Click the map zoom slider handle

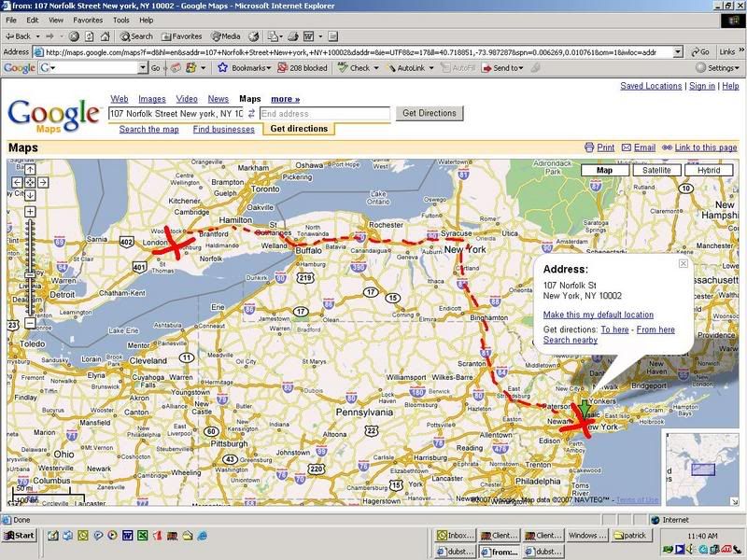coord(30,275)
